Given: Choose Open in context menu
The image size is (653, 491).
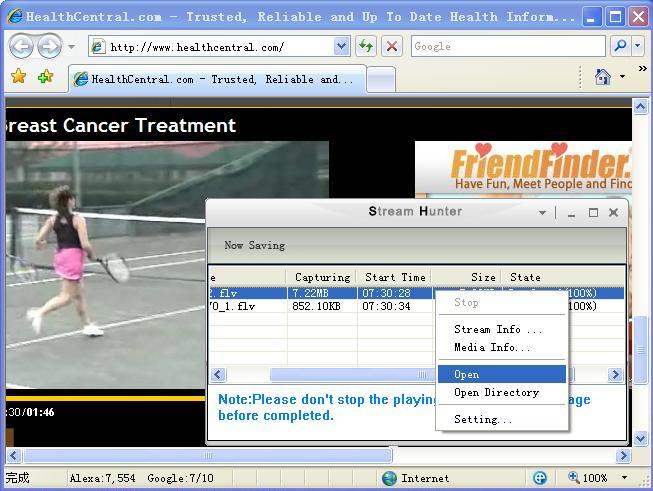Looking at the screenshot, I should (x=502, y=374).
